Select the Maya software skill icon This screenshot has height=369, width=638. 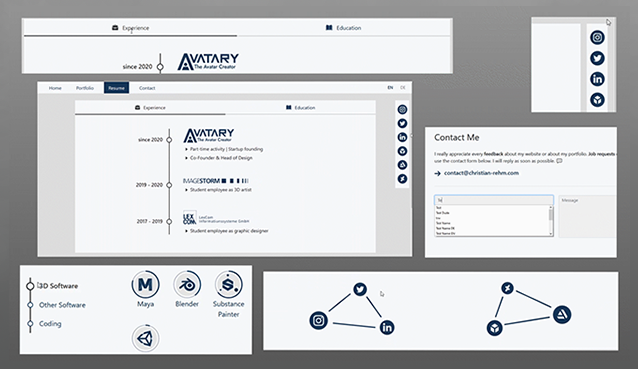click(x=145, y=284)
